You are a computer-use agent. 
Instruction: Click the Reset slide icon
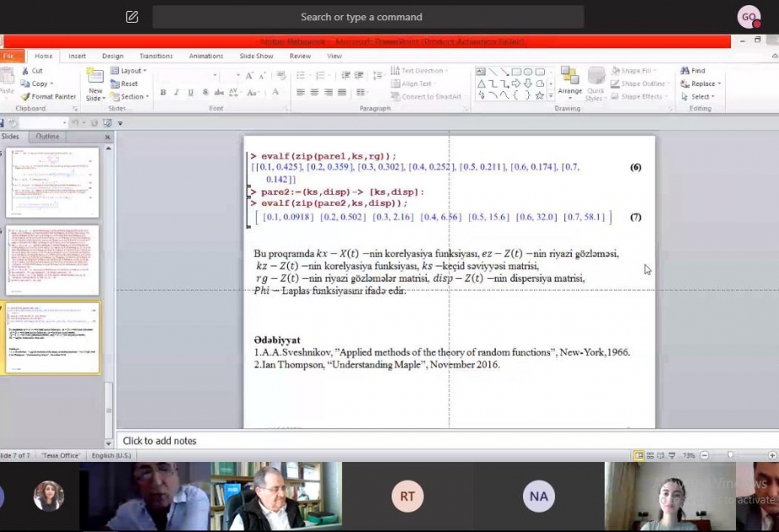115,84
